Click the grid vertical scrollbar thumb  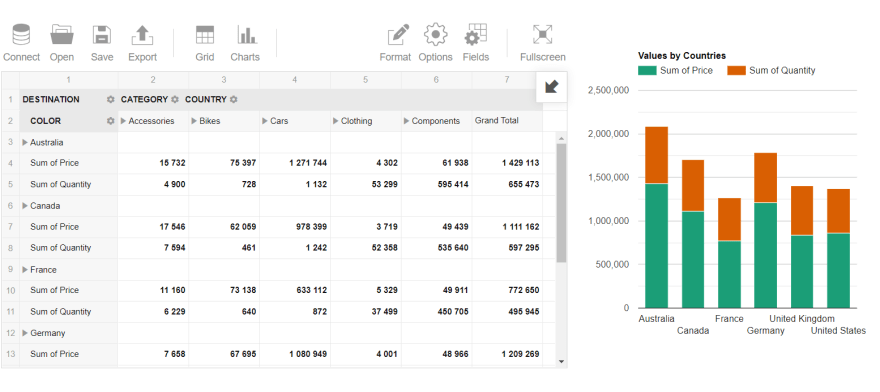tap(561, 203)
